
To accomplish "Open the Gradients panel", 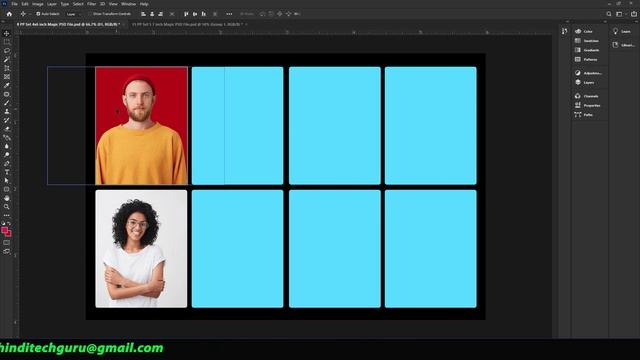I will coord(588,50).
